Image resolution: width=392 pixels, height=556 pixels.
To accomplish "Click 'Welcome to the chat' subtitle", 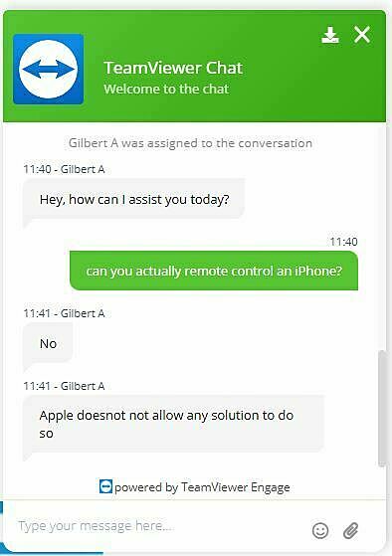I will (x=166, y=89).
